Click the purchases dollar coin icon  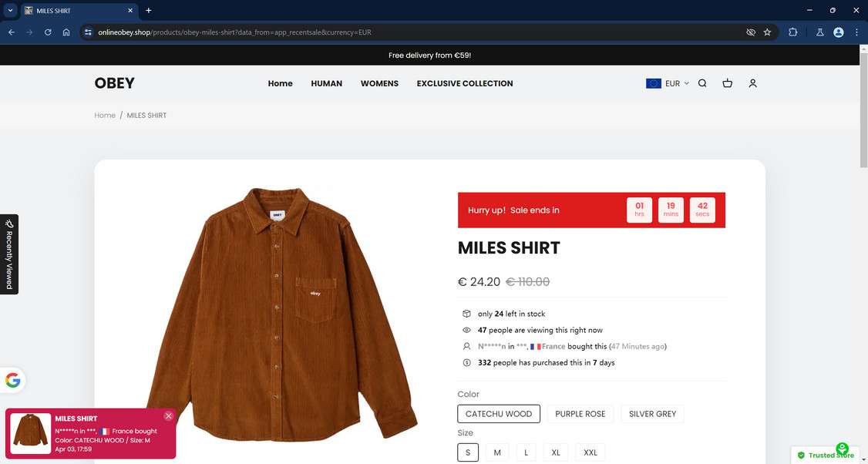click(466, 363)
